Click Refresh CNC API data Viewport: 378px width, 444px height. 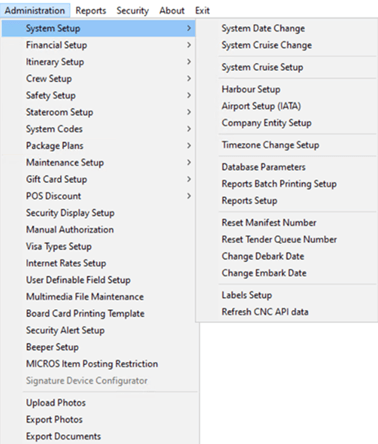tap(287, 312)
